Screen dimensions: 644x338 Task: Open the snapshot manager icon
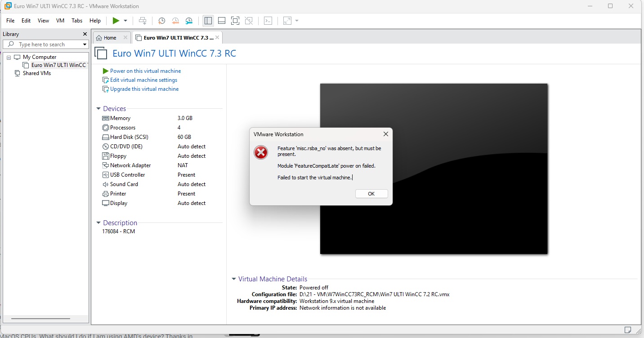tap(189, 21)
